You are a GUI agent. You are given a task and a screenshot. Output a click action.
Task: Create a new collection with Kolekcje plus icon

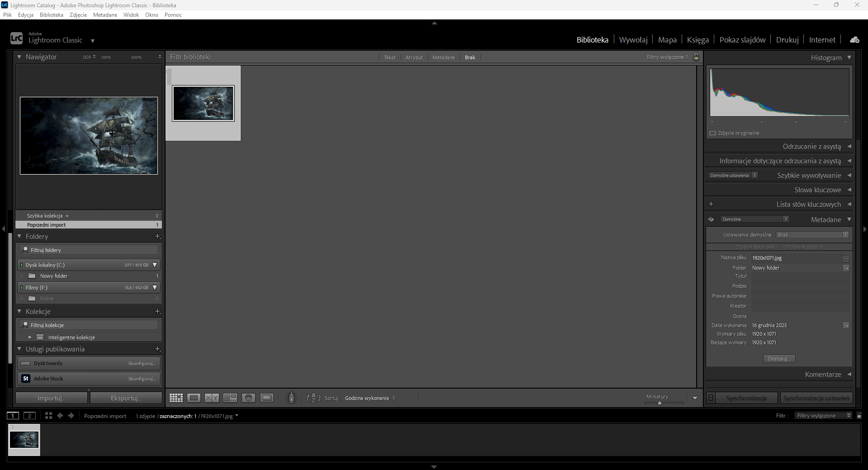click(x=158, y=311)
